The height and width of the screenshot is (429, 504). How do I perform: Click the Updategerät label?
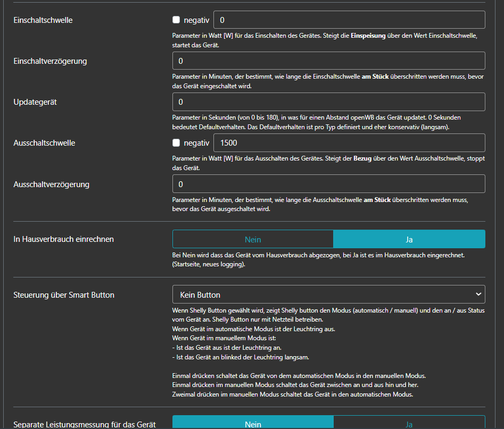[x=35, y=102]
